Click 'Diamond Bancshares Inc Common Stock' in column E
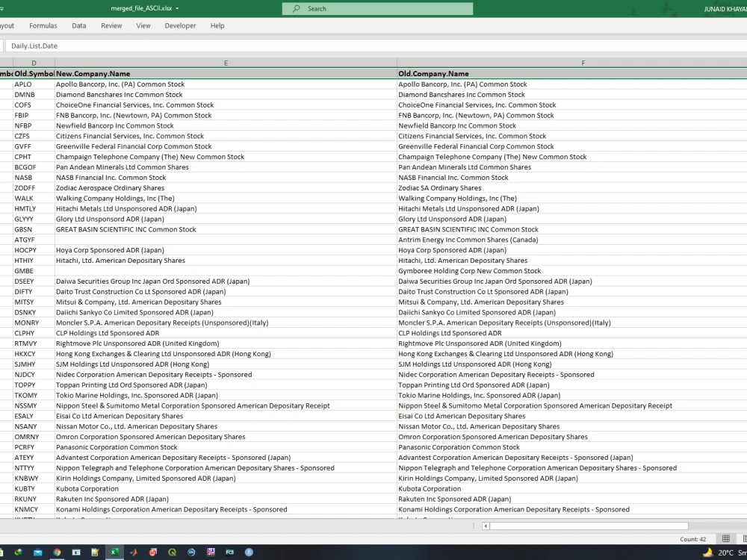 [226, 95]
